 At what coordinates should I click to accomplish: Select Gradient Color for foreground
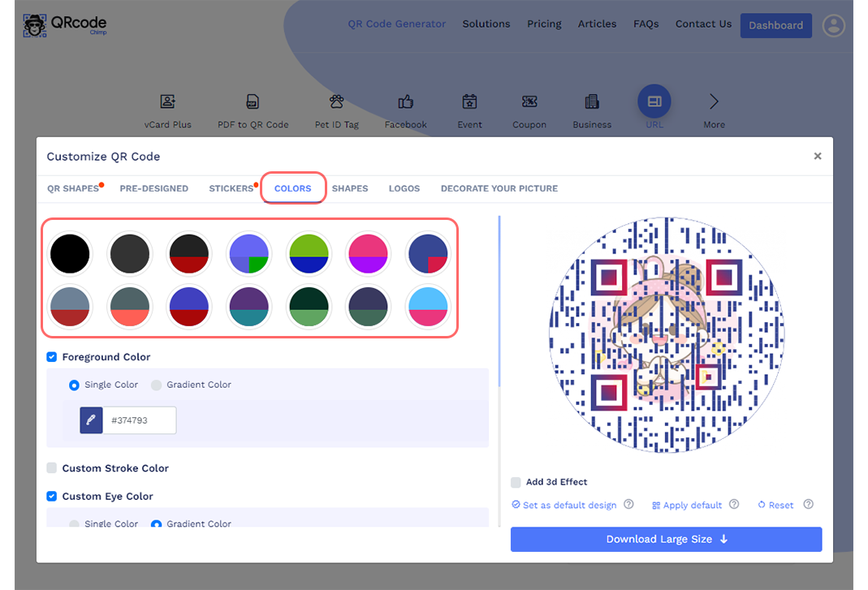pyautogui.click(x=156, y=385)
